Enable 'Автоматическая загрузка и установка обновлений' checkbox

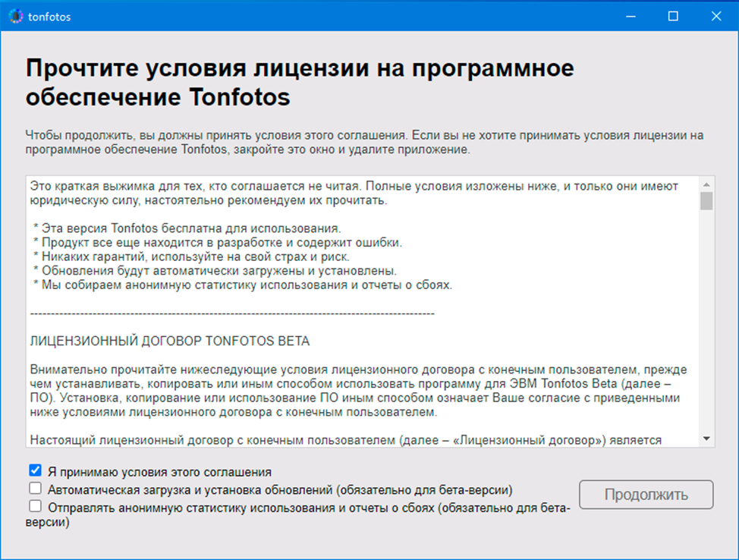tap(36, 489)
